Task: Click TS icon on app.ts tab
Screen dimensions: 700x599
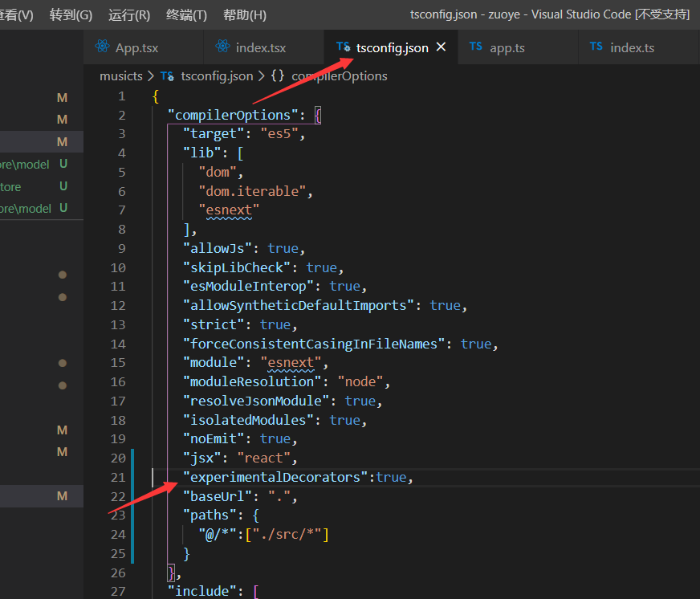Action: coord(476,46)
